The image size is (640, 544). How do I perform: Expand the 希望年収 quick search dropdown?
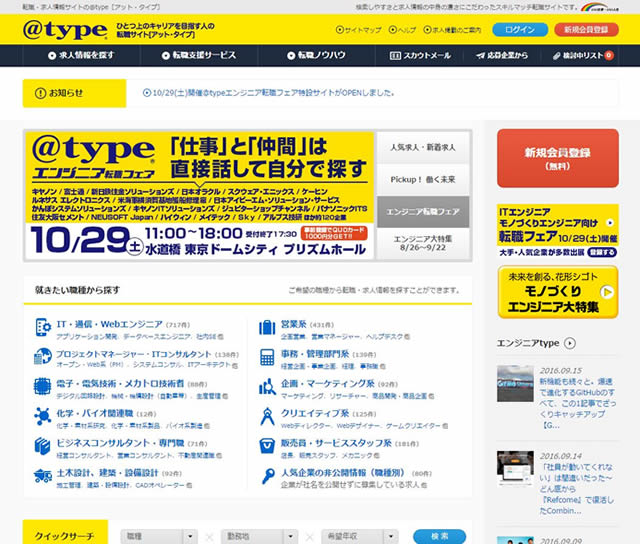(x=360, y=536)
